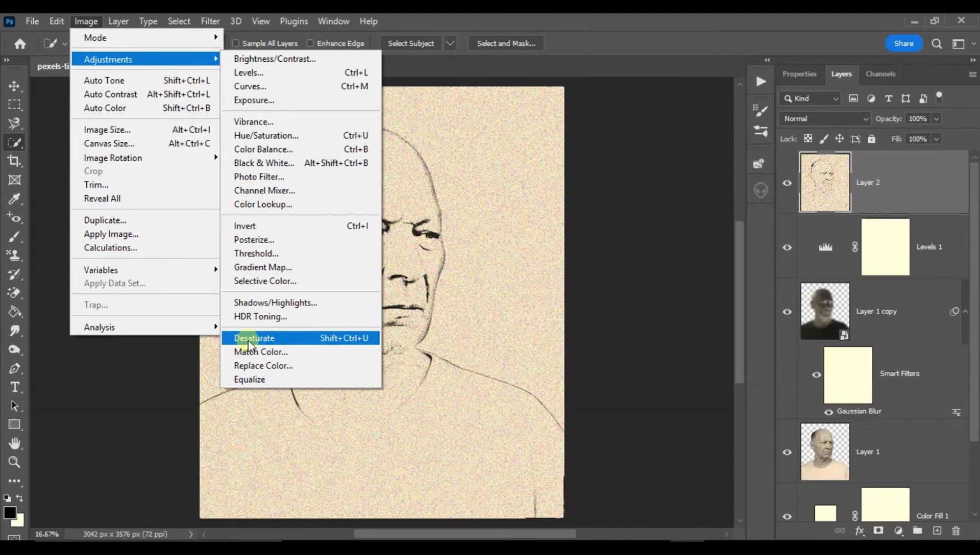Click the Levels 1 mask thumbnail
This screenshot has height=555, width=980.
[x=885, y=247]
